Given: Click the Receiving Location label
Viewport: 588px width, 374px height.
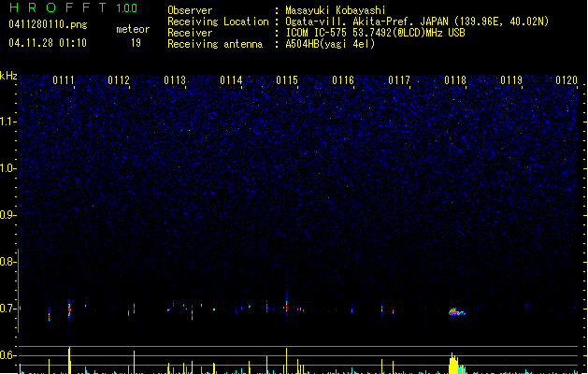Looking at the screenshot, I should 218,22.
